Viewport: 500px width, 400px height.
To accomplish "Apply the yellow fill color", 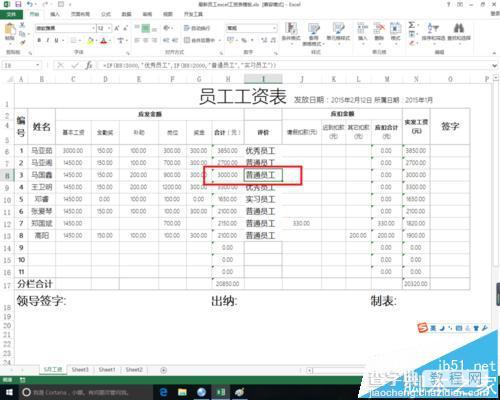I will 90,40.
